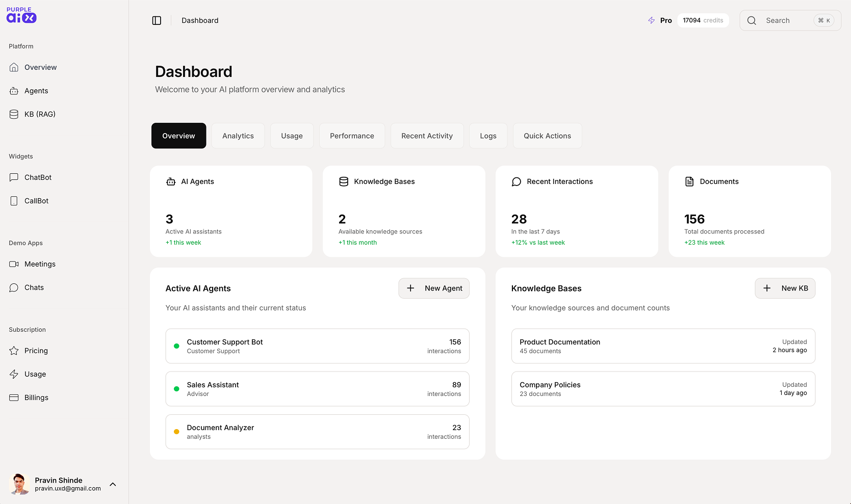Switch to the Analytics tab
851x504 pixels.
(238, 136)
